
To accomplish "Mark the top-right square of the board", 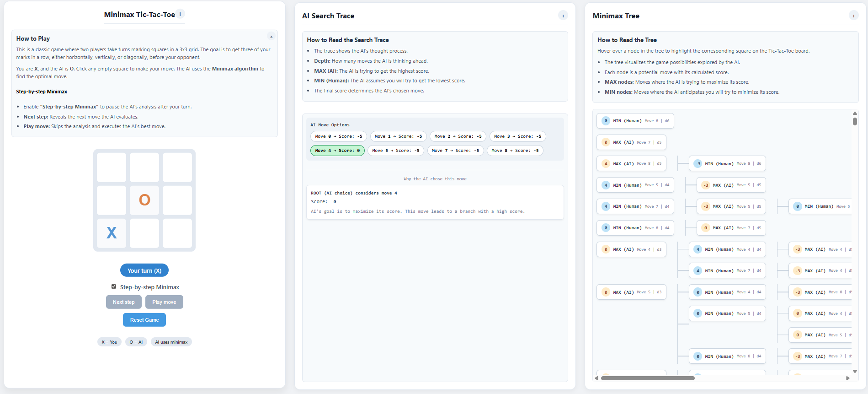I will 177,167.
